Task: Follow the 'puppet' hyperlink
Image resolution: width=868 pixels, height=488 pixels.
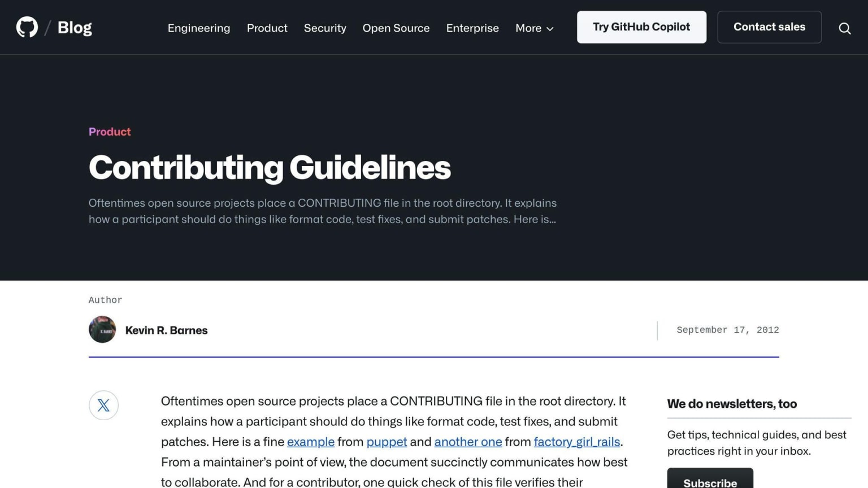Action: click(x=387, y=442)
